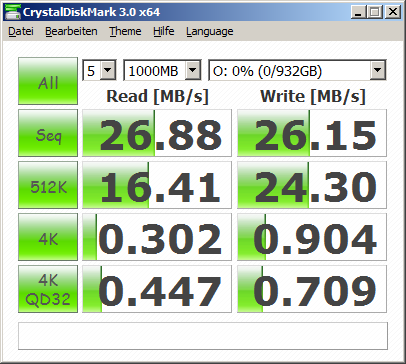Click the empty comment field at bottom
Image resolution: width=406 pixels, height=364 pixels.
[x=203, y=336]
